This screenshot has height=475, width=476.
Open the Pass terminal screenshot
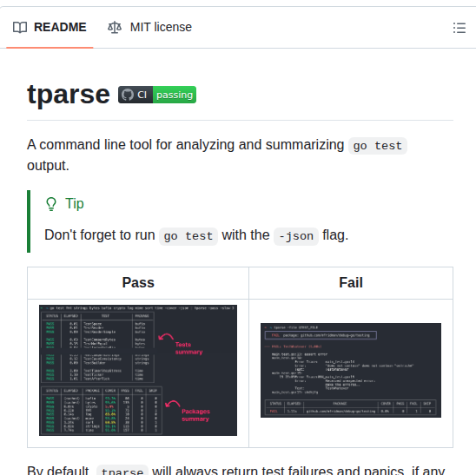point(138,370)
